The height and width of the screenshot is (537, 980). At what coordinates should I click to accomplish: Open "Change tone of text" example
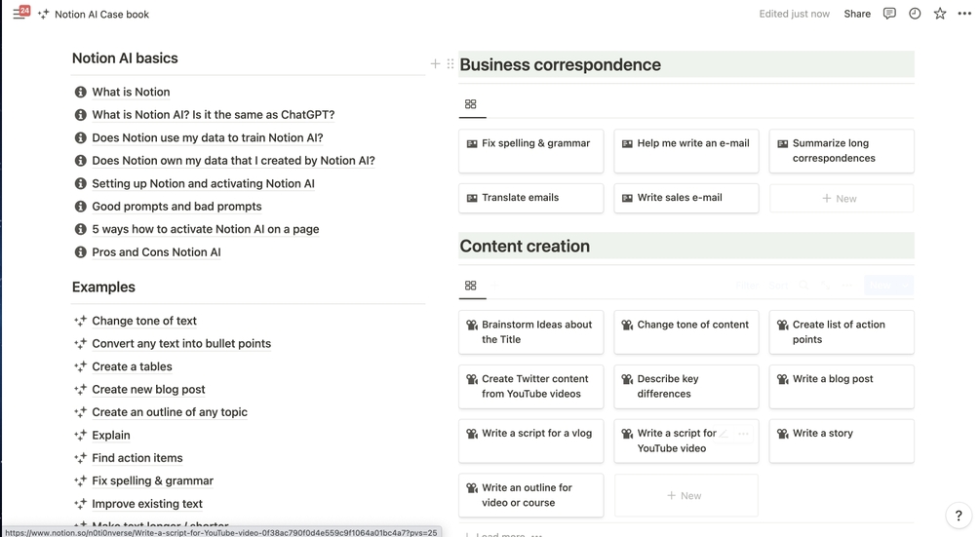pyautogui.click(x=144, y=321)
